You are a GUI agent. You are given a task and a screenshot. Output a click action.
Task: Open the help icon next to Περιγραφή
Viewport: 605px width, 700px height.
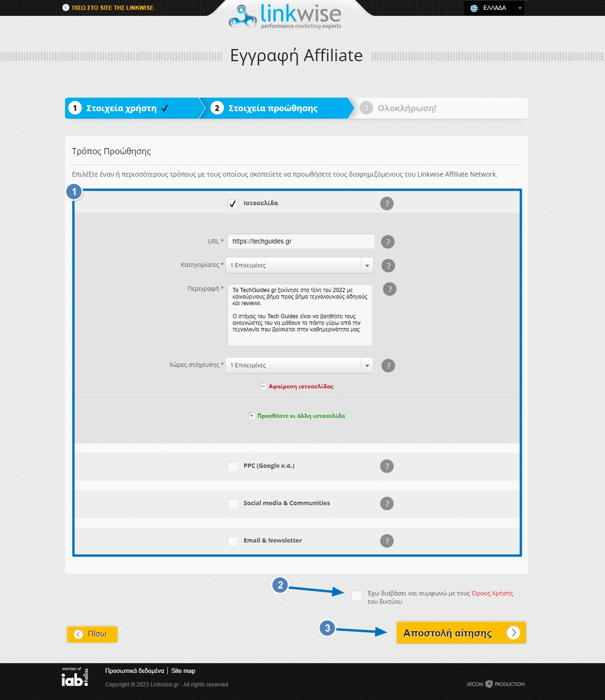click(389, 289)
